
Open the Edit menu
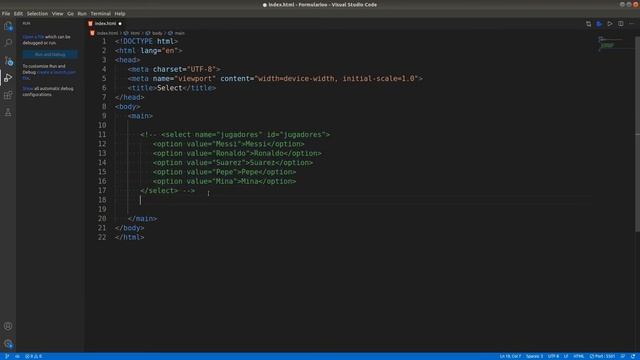18,13
